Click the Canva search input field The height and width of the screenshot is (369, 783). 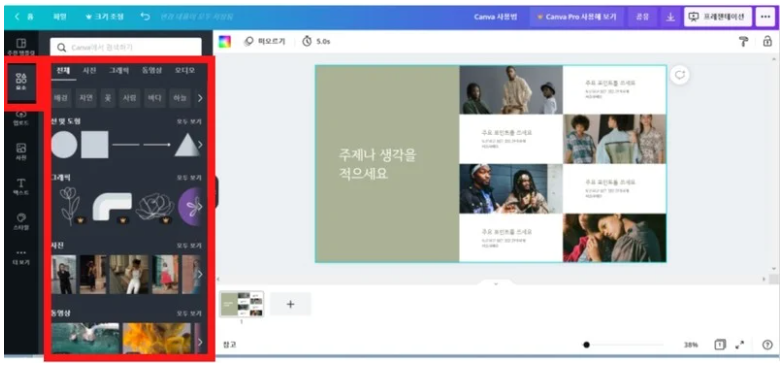point(126,47)
